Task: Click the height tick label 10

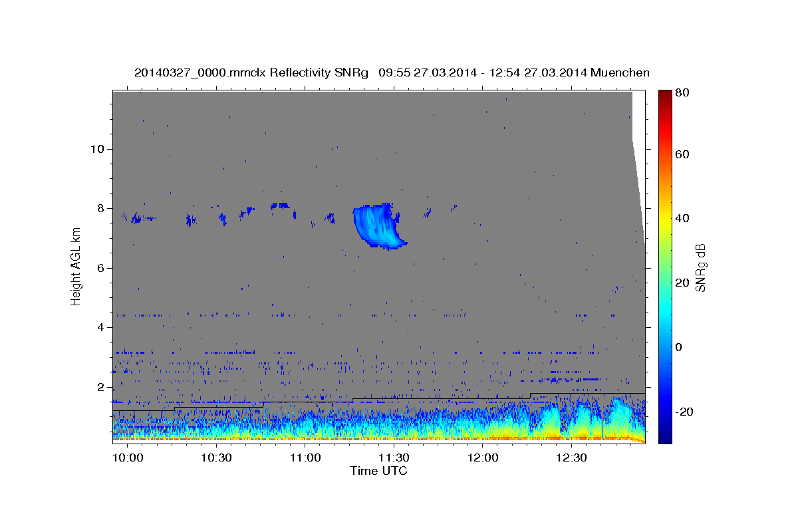Action: coord(97,149)
